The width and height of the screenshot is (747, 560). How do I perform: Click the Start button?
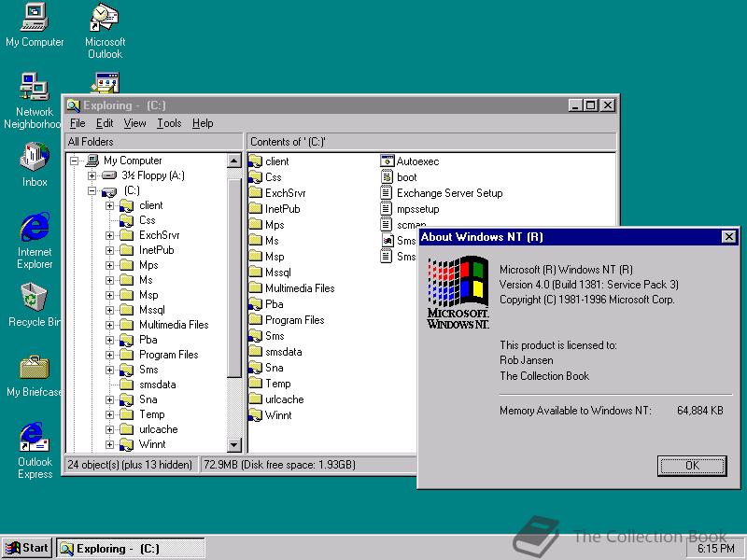point(28,548)
